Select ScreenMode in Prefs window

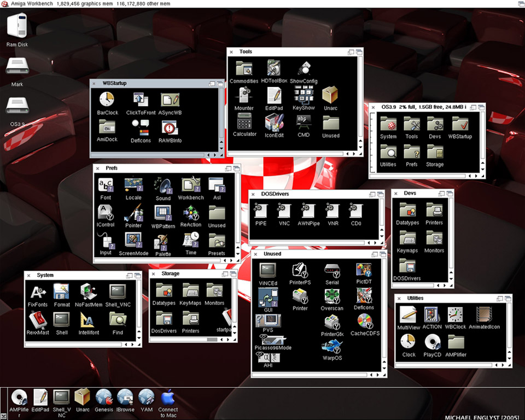(133, 241)
